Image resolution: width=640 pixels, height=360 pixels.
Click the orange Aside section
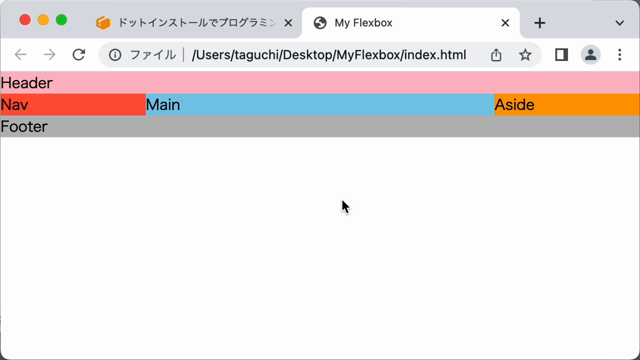(567, 104)
